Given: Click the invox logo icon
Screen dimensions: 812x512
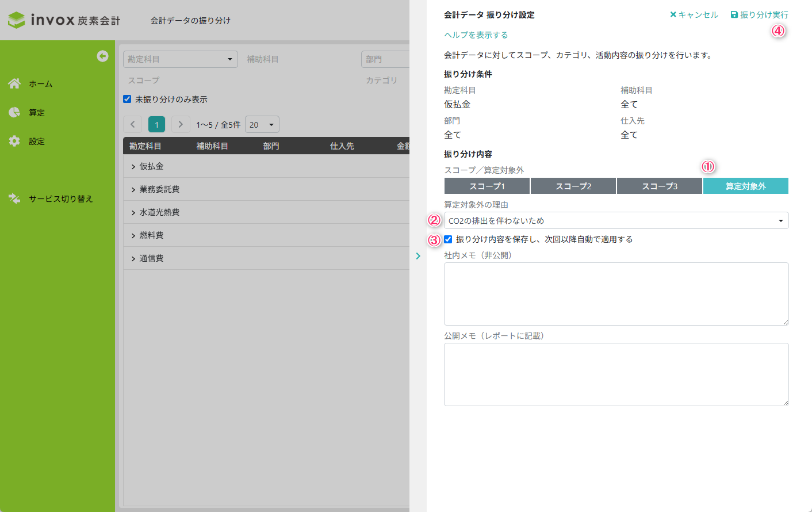Looking at the screenshot, I should [x=16, y=20].
